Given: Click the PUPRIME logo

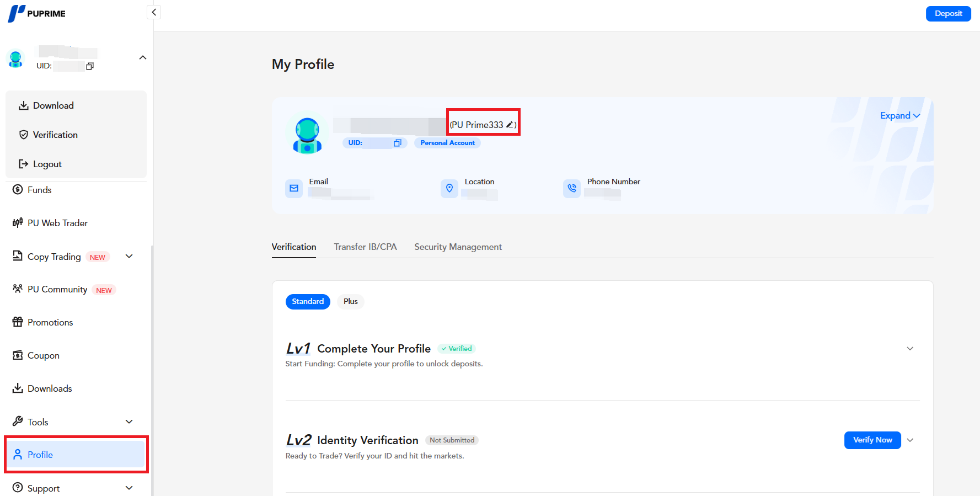Looking at the screenshot, I should [37, 13].
